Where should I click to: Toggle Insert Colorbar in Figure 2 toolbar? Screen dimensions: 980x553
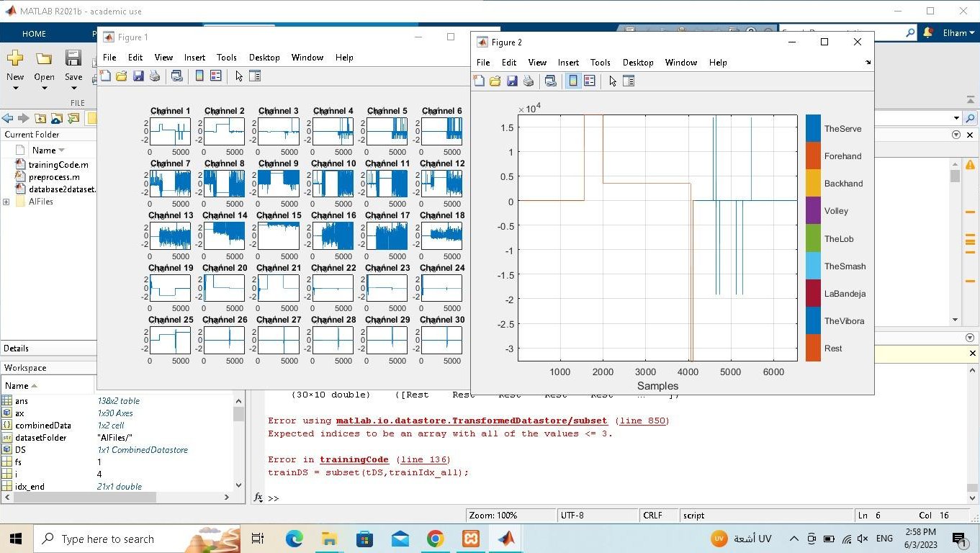tap(573, 81)
